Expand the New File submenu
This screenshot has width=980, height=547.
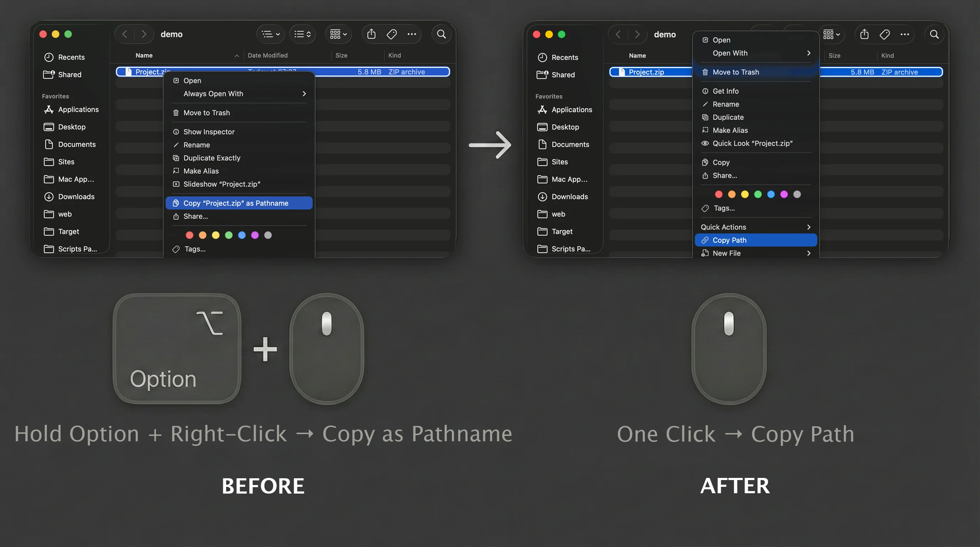pos(756,253)
